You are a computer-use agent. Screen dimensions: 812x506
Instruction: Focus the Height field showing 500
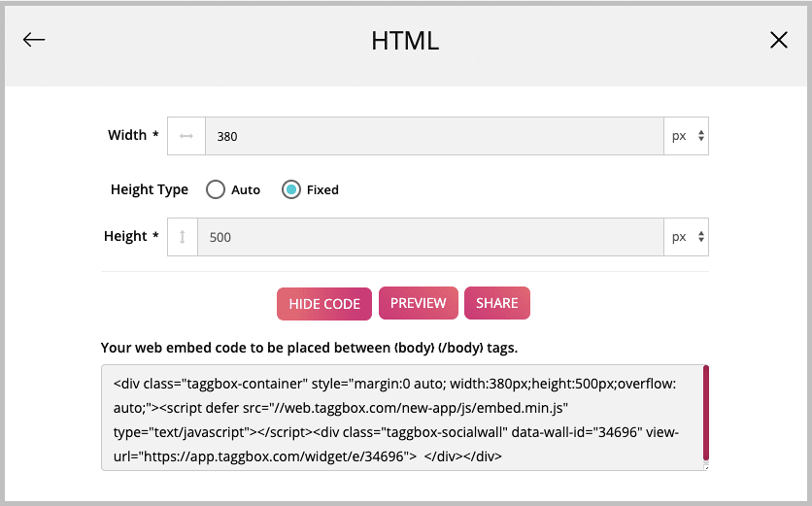point(429,237)
